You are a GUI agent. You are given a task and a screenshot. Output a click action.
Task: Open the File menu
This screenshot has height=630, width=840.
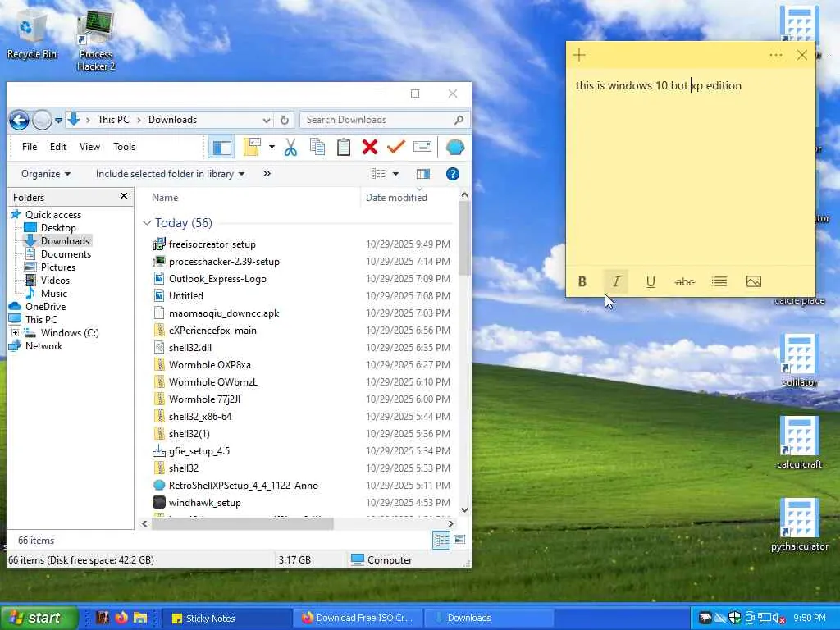[30, 147]
